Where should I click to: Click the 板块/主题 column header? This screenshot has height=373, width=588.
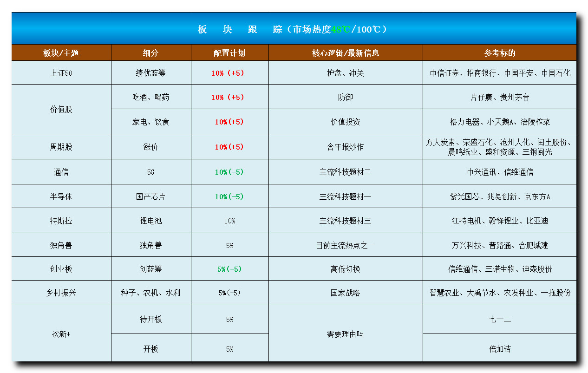61,53
